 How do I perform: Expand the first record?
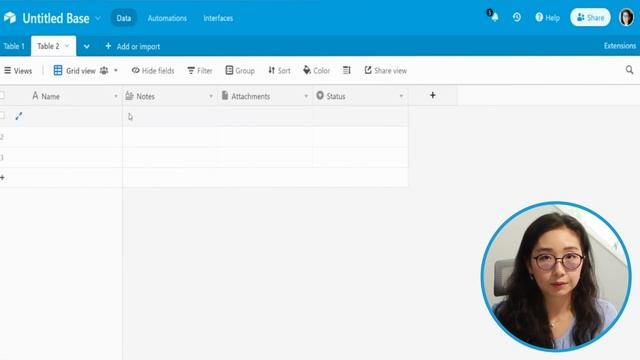pos(19,116)
